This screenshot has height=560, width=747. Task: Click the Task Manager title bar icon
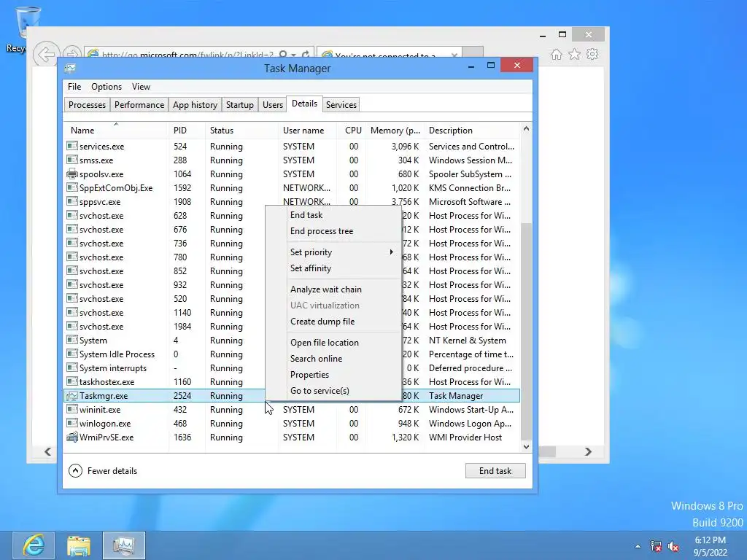pyautogui.click(x=70, y=68)
